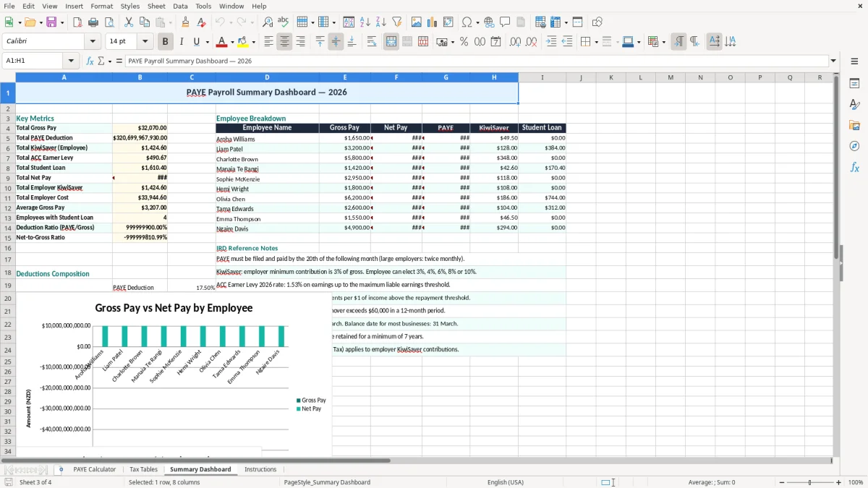
Task: Toggle Print Preview
Action: point(108,22)
